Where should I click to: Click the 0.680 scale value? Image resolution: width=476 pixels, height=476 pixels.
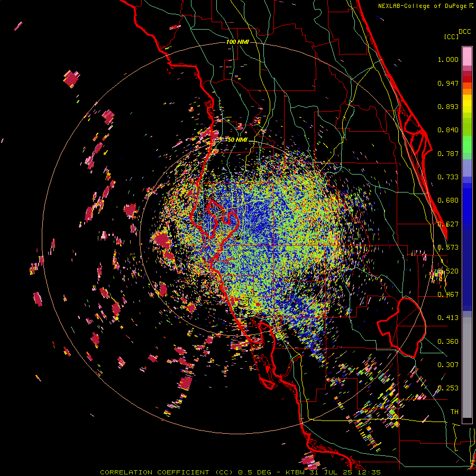point(448,200)
